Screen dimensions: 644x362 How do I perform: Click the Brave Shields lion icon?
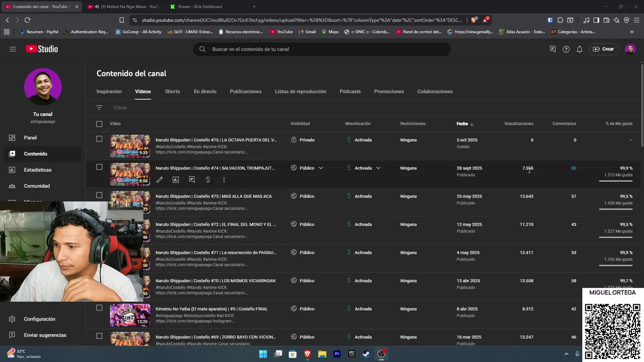(473, 20)
